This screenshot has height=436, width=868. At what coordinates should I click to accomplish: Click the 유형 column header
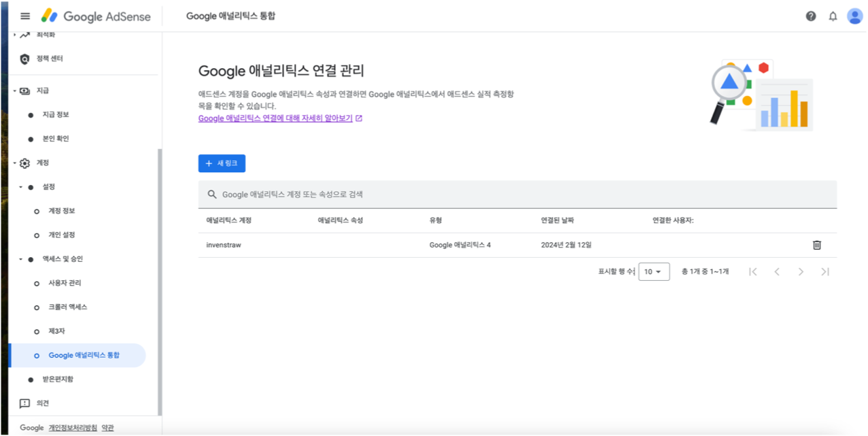point(436,221)
